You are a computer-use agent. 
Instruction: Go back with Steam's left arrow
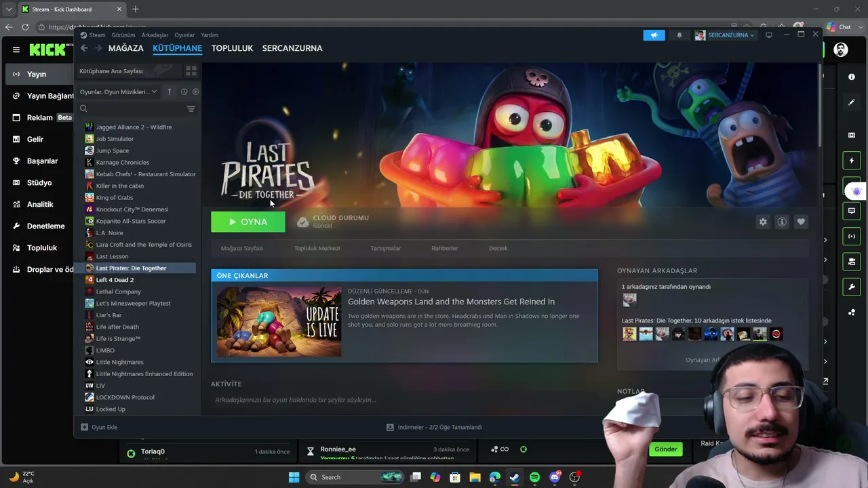pos(84,48)
